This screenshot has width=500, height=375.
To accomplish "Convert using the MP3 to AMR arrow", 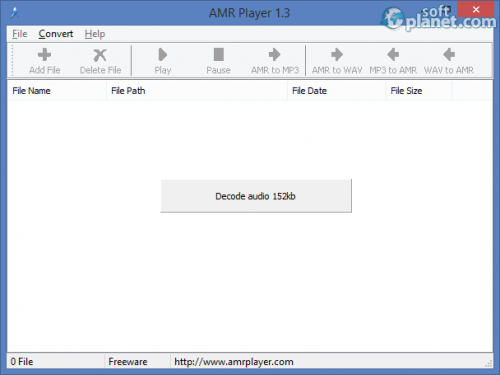I will tap(393, 55).
